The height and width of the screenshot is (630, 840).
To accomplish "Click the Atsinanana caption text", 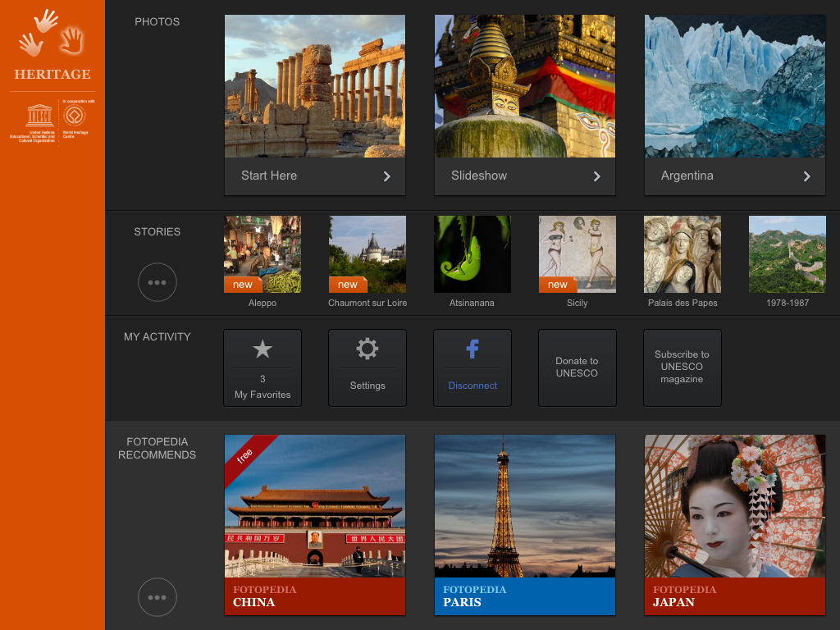I will 472,304.
